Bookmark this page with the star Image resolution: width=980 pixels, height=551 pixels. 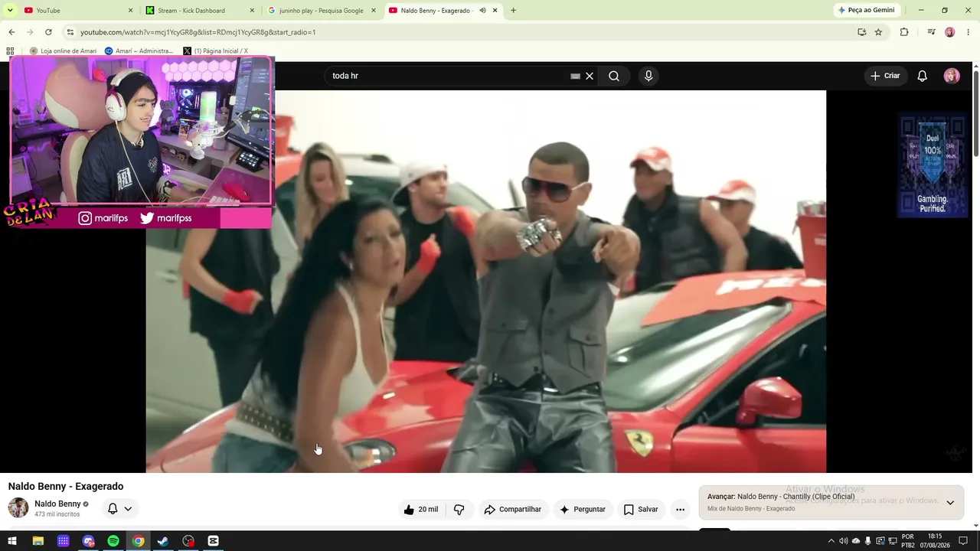[x=878, y=32]
